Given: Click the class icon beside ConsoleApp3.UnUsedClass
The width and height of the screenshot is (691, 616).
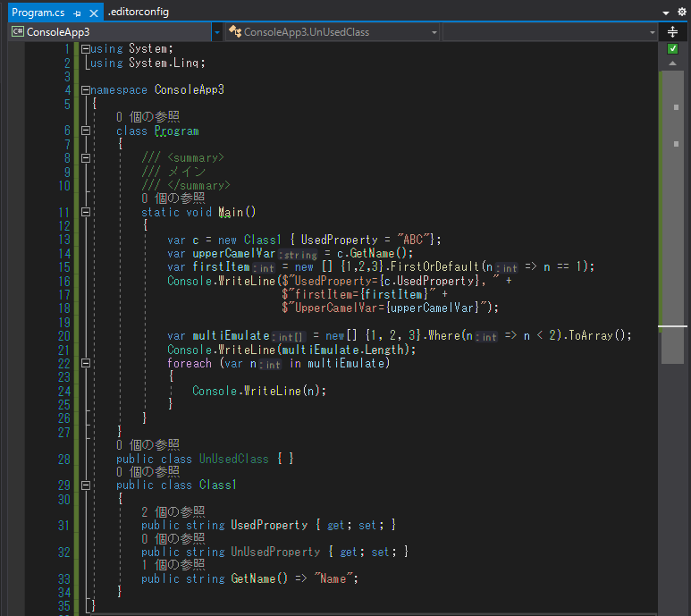Looking at the screenshot, I should pos(235,31).
